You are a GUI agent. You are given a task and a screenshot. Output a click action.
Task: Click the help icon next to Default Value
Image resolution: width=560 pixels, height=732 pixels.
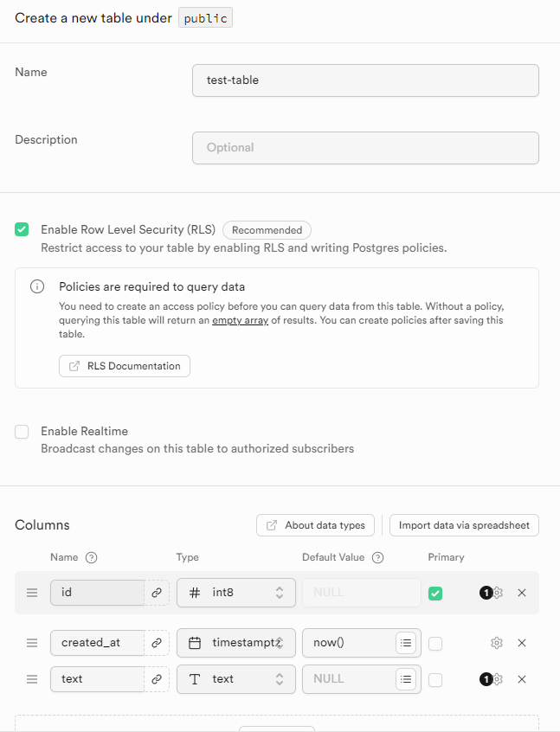[x=377, y=557]
